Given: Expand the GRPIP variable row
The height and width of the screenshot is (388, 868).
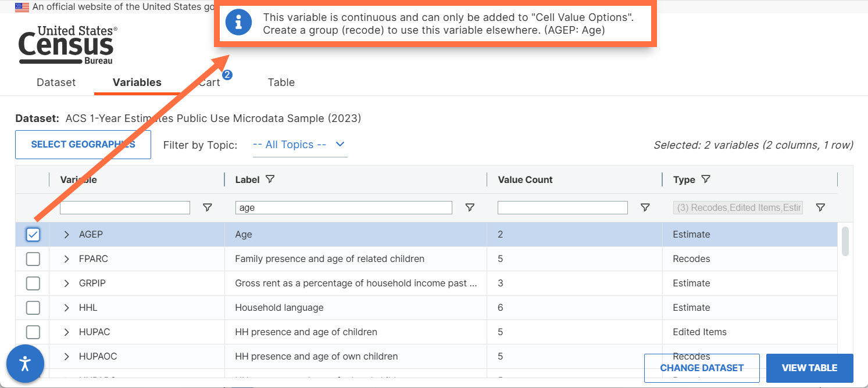Looking at the screenshot, I should (66, 283).
